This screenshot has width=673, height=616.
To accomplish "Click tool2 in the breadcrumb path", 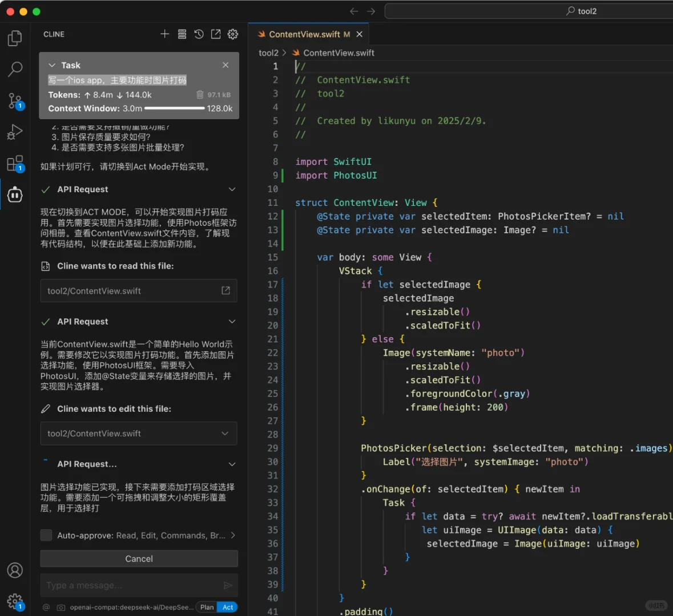I will (268, 53).
